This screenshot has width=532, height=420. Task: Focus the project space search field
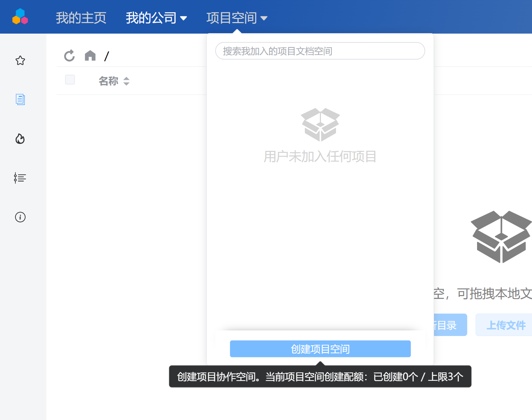[x=320, y=51]
